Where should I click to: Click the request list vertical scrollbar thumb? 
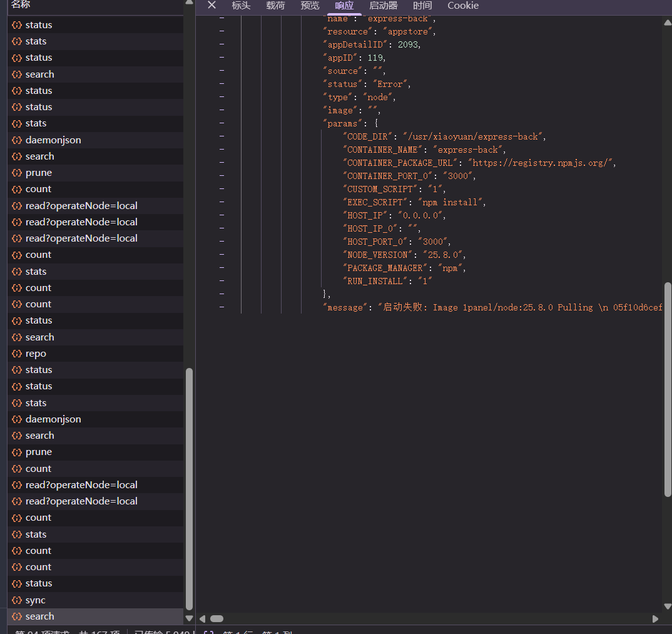point(189,488)
